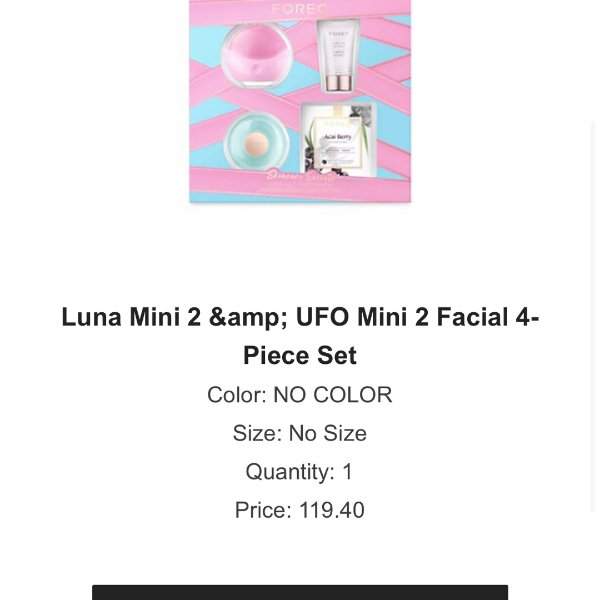Screen dimensions: 600x600
Task: Click the "Piece Set" title line
Action: [300, 355]
